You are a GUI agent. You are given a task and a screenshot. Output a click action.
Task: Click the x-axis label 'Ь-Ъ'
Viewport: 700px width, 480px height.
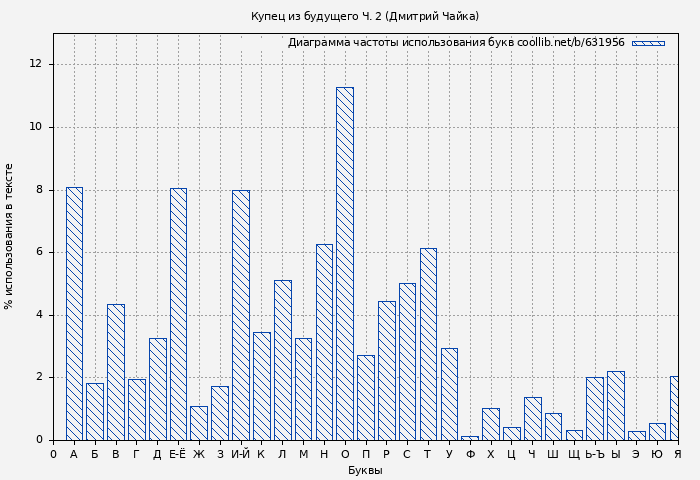(595, 454)
